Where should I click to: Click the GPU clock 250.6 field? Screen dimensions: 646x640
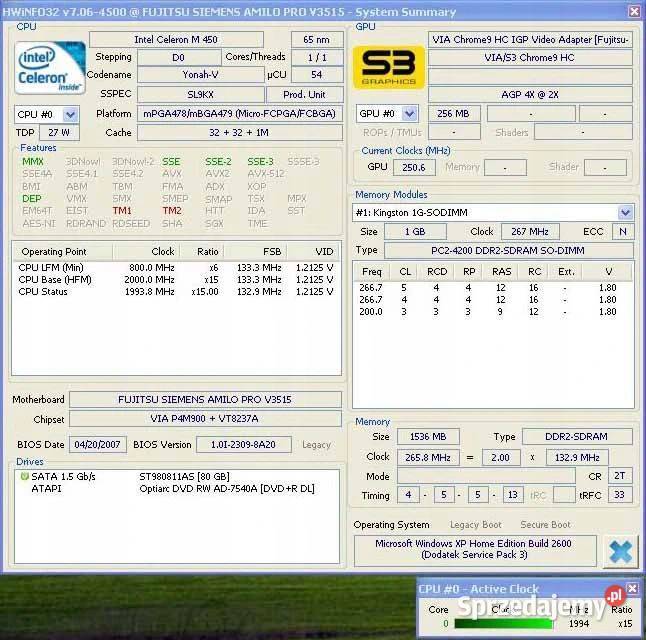(414, 167)
